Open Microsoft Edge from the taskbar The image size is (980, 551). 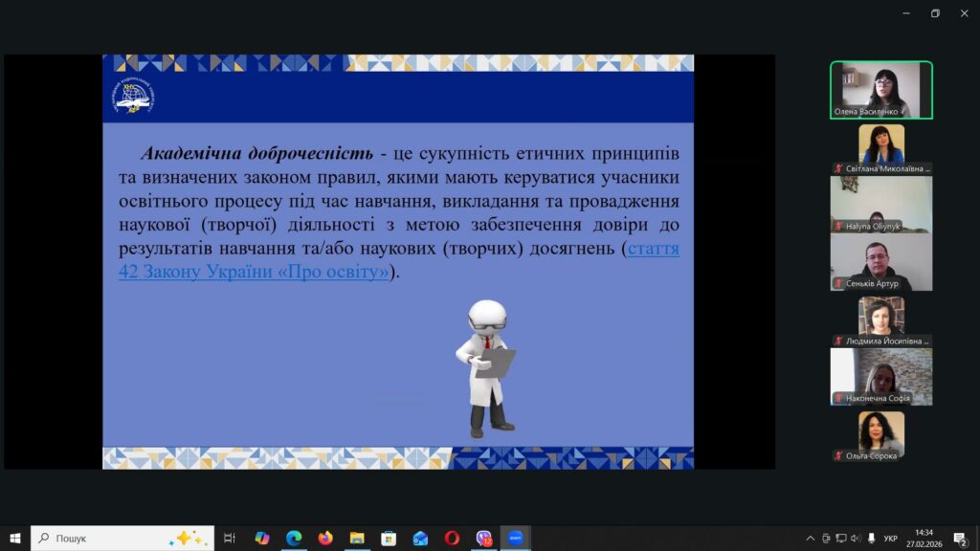click(294, 538)
